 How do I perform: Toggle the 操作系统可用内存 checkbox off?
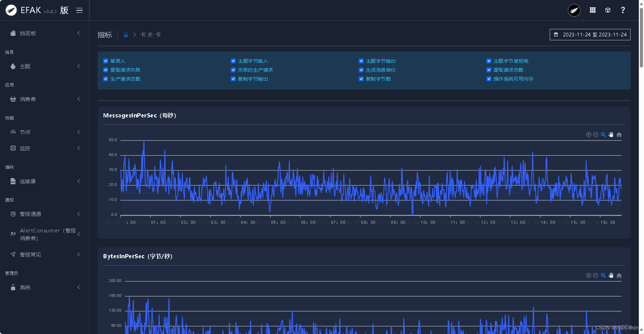489,79
